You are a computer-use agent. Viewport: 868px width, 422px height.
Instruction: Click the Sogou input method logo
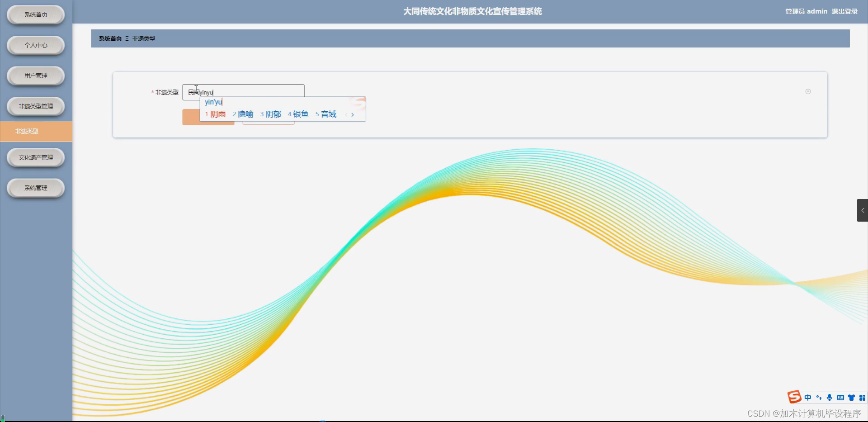(794, 397)
